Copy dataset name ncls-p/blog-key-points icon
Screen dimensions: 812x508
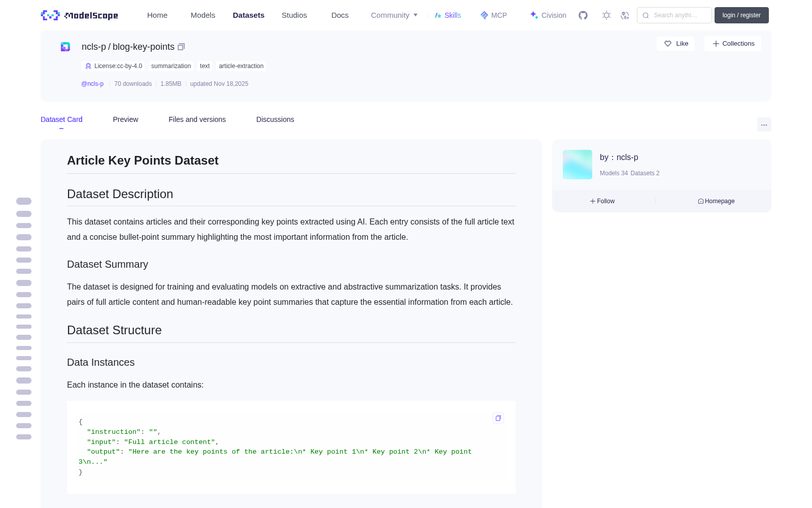[181, 47]
